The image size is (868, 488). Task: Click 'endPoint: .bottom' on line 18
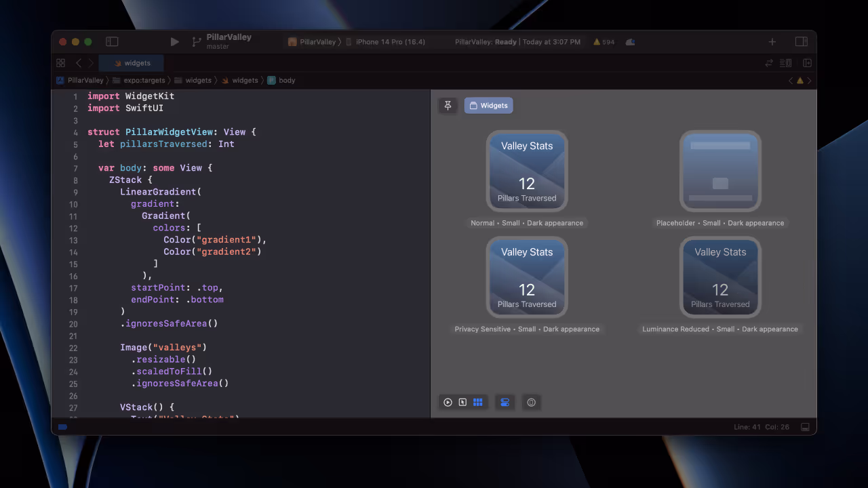[x=177, y=299]
